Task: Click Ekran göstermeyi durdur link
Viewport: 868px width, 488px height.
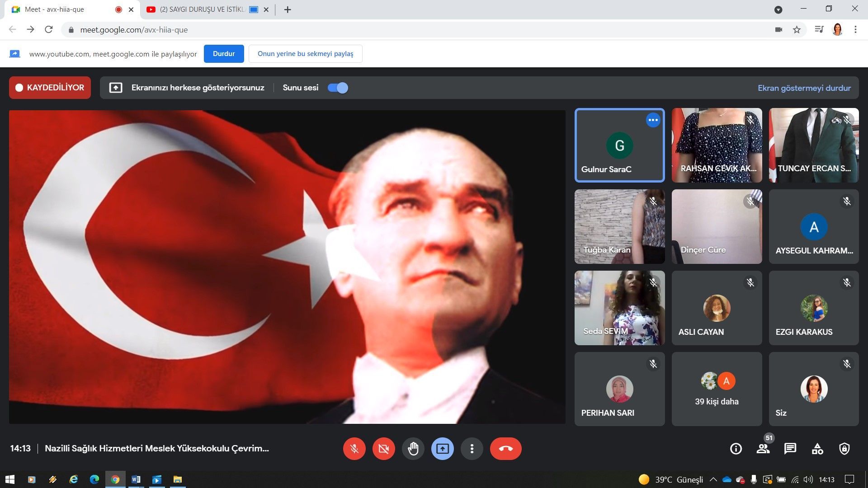Action: click(x=804, y=88)
